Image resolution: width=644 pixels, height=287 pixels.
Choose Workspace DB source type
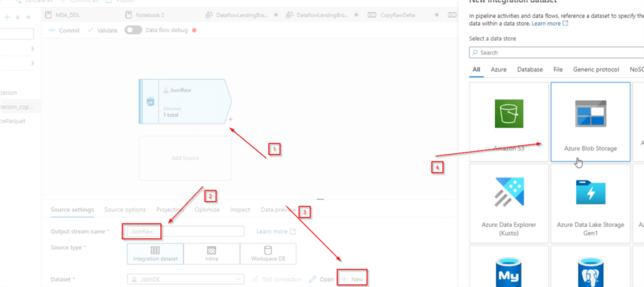(268, 254)
